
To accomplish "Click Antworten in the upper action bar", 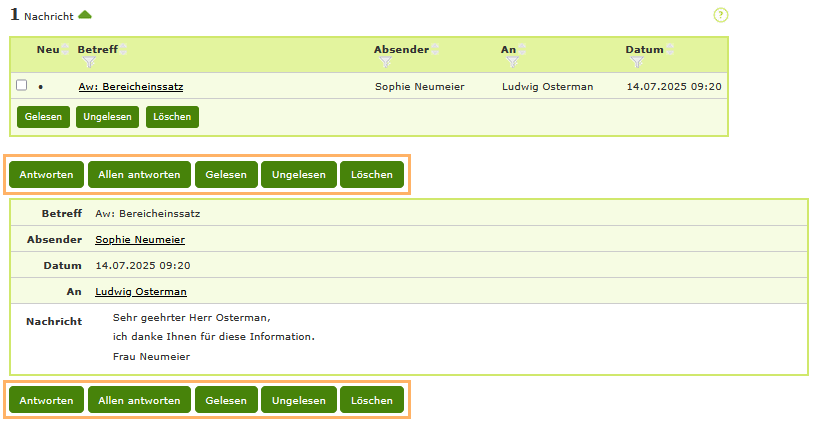I will point(46,175).
